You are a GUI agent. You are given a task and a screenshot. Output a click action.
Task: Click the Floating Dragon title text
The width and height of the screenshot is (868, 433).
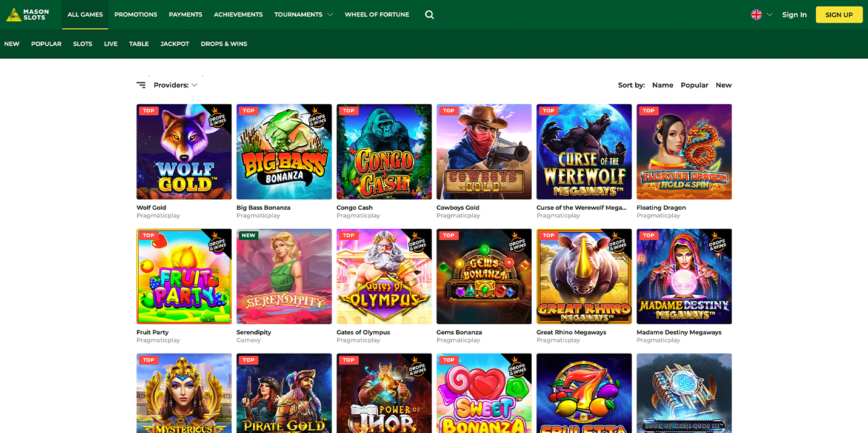pyautogui.click(x=661, y=207)
